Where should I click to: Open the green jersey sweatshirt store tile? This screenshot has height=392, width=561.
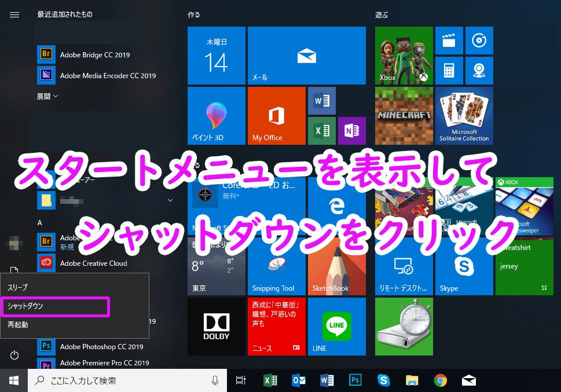coord(524,266)
